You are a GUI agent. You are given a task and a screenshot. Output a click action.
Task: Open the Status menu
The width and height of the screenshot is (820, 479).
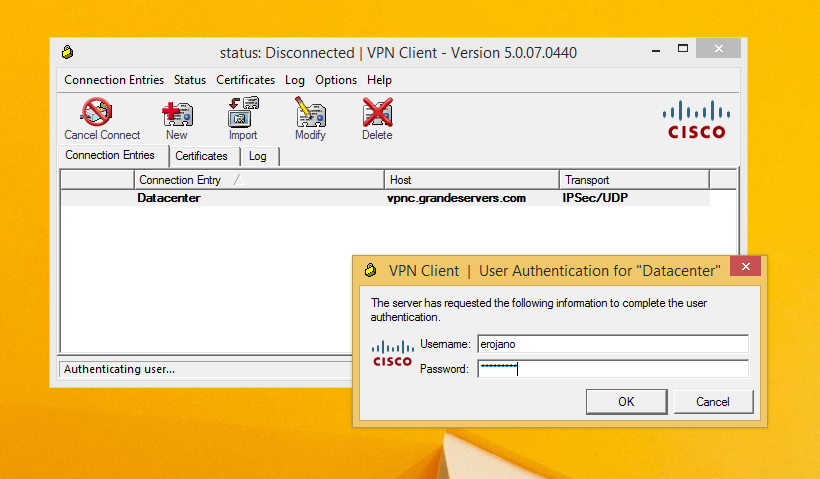[190, 80]
